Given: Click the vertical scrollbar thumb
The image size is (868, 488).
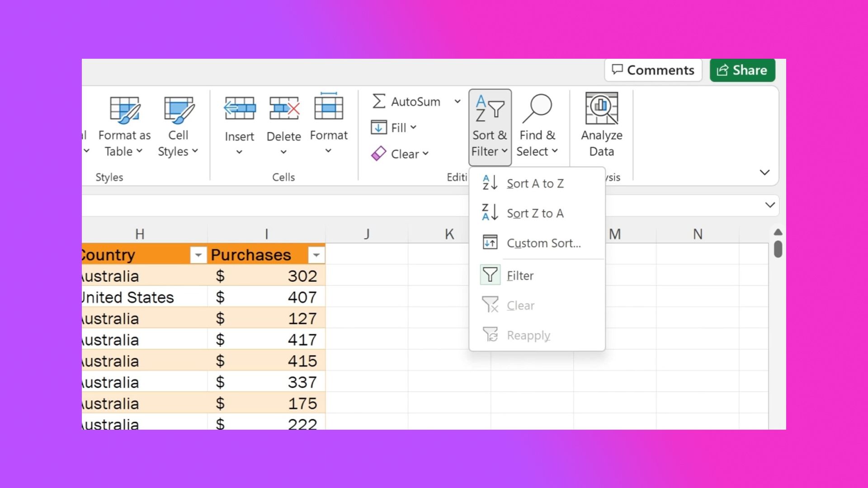Looking at the screenshot, I should (778, 249).
